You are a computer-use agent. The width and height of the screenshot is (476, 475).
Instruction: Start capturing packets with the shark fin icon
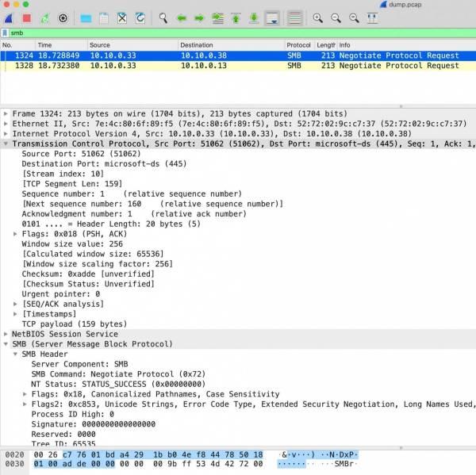click(x=10, y=17)
